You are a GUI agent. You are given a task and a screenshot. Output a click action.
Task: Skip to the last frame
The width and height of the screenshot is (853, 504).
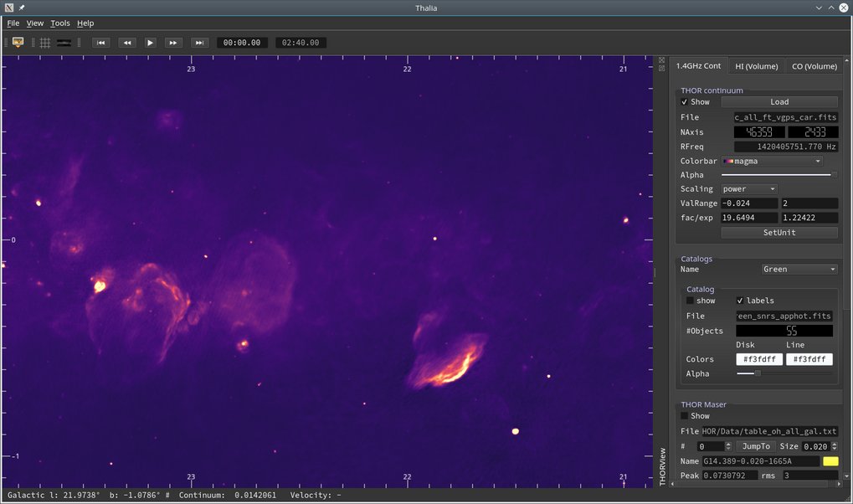pyautogui.click(x=198, y=42)
